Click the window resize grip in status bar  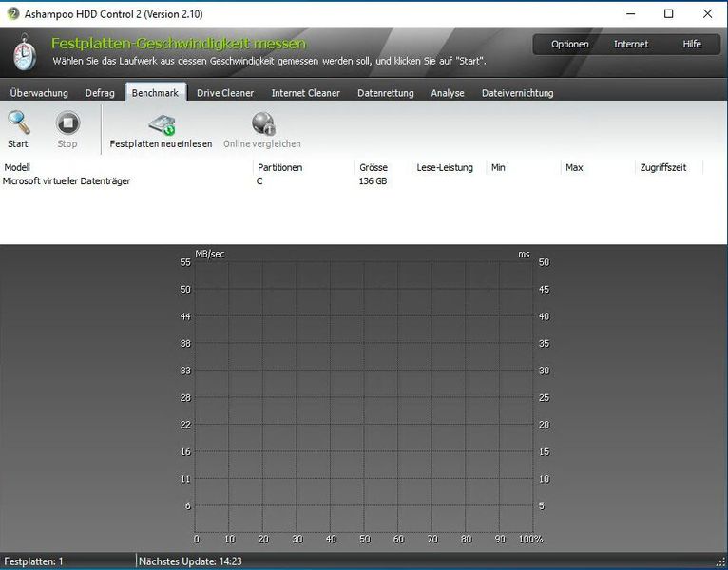[x=720, y=562]
